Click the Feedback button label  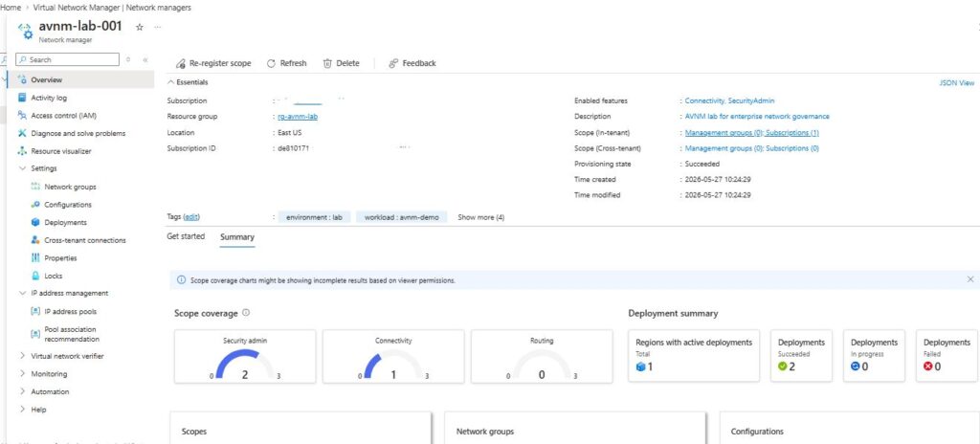419,63
